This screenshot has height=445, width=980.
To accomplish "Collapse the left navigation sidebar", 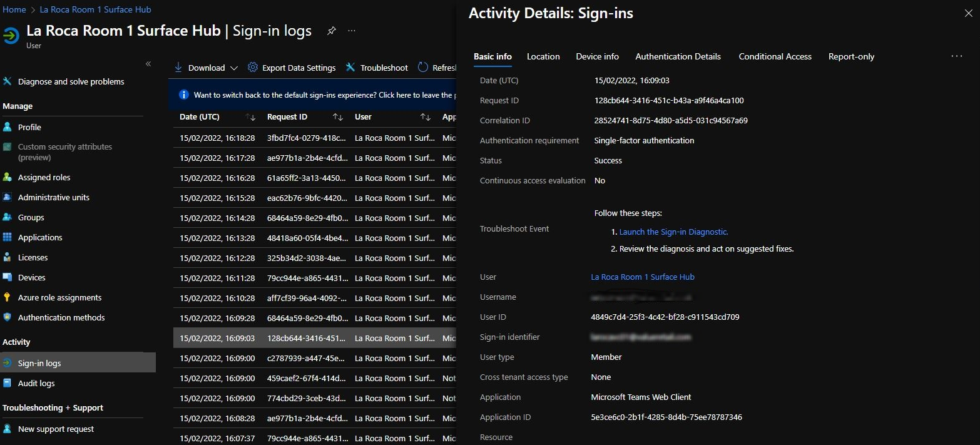I will click(148, 63).
